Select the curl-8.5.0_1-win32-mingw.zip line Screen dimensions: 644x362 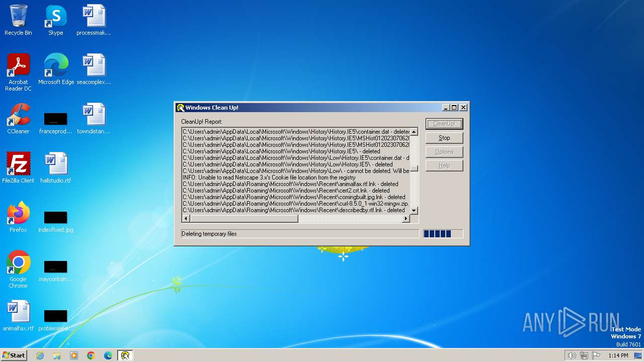click(296, 204)
